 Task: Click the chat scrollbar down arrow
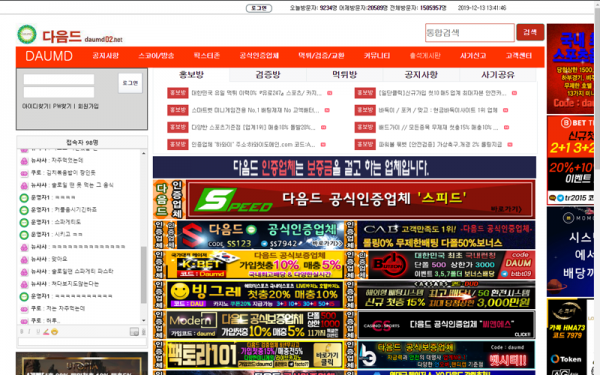[x=143, y=321]
